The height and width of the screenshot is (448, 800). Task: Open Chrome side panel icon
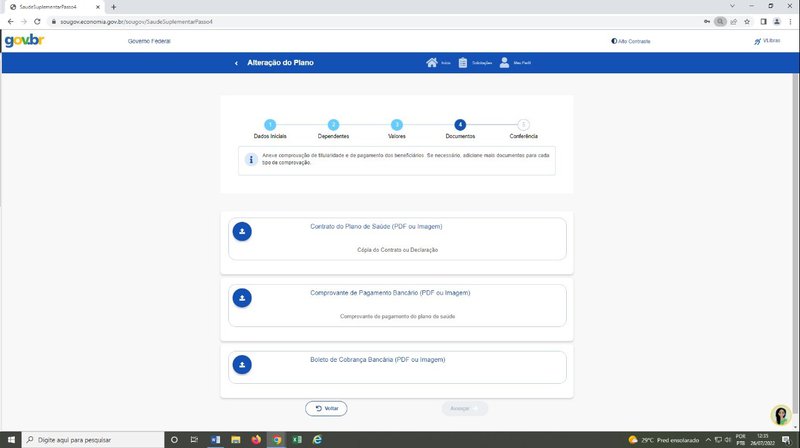click(x=763, y=21)
